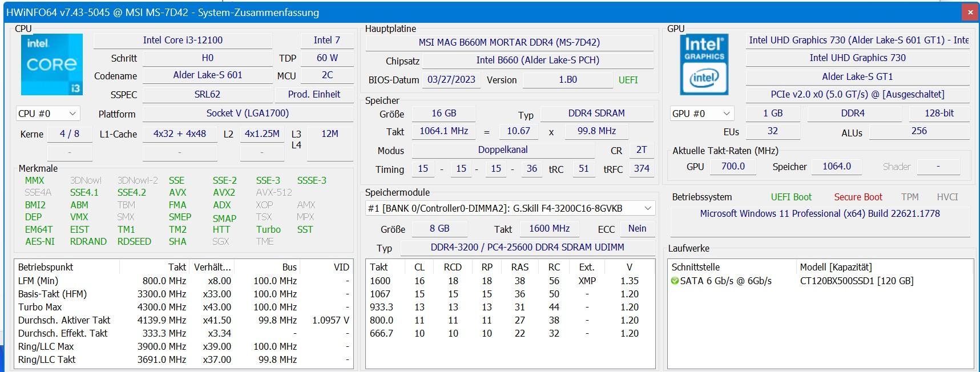Click the AVX2 feature flag
Screen dimensions: 980x372
click(224, 192)
